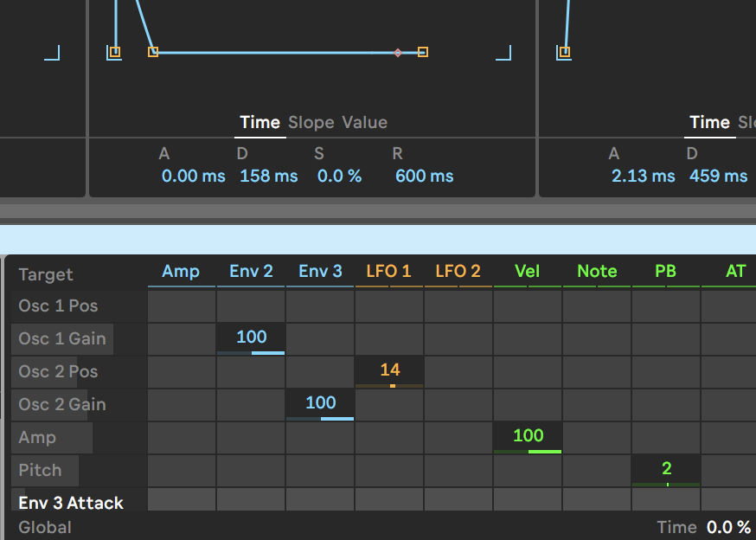The image size is (756, 540).
Task: Click the decay breakpoint handle on the middle envelope
Action: click(x=153, y=52)
